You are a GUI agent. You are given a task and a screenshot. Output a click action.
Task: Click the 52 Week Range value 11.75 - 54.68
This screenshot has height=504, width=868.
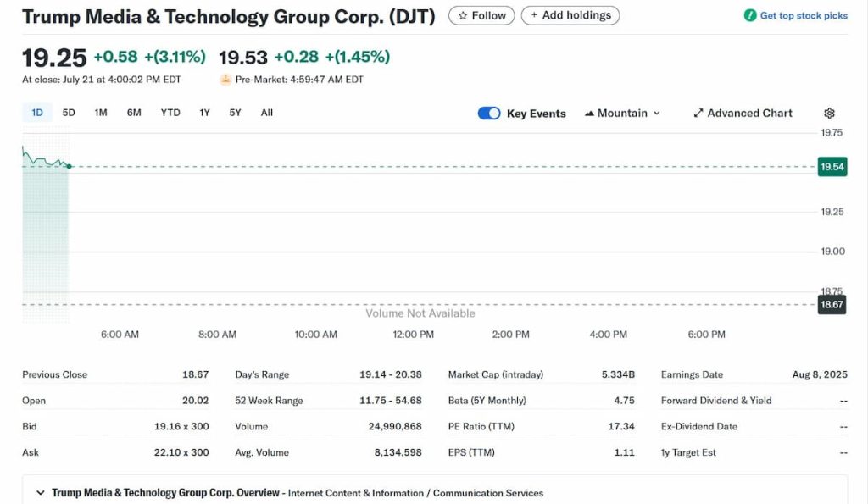click(x=390, y=401)
